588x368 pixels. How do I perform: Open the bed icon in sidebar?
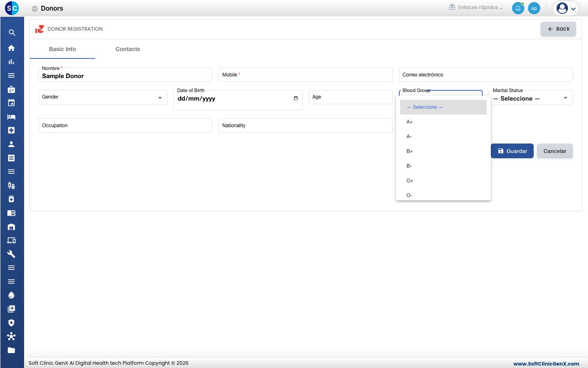pos(11,117)
